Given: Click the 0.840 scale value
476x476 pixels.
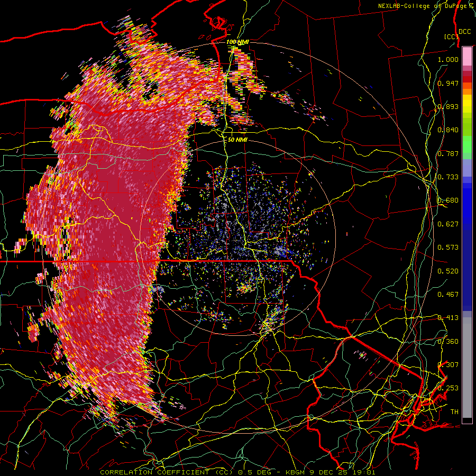Looking at the screenshot, I should pos(448,130).
